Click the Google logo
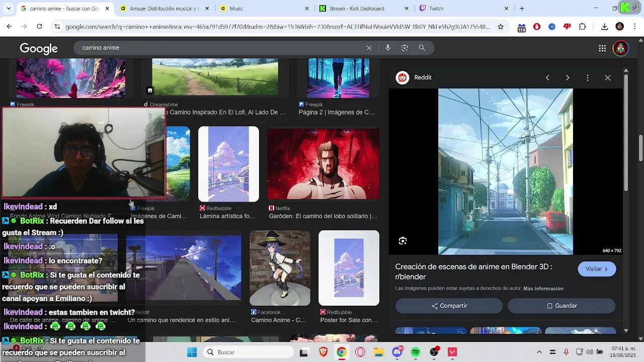This screenshot has width=644, height=362. pyautogui.click(x=39, y=48)
